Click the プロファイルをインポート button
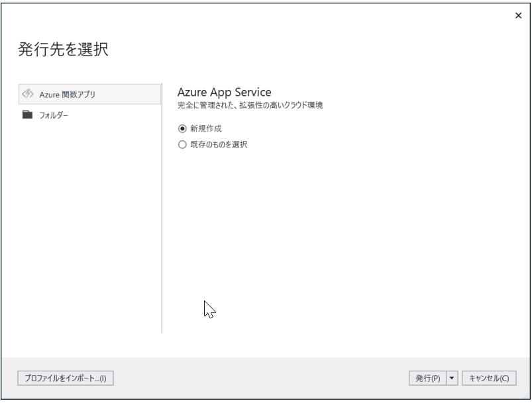This screenshot has width=532, height=403. click(66, 378)
